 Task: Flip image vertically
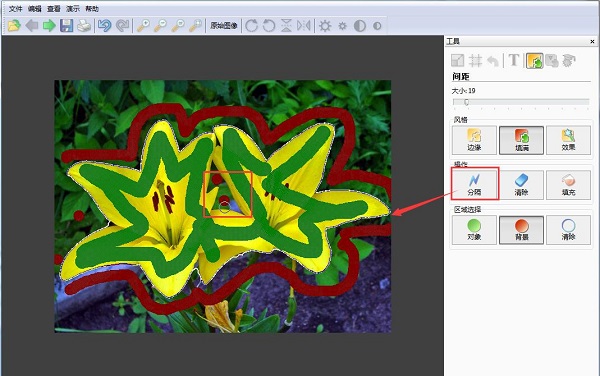click(286, 26)
